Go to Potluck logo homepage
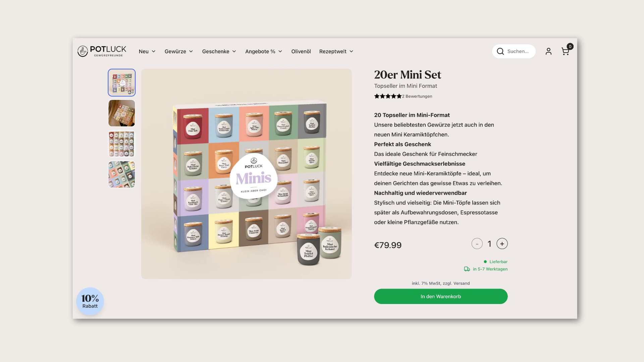The image size is (644, 362). [x=102, y=51]
